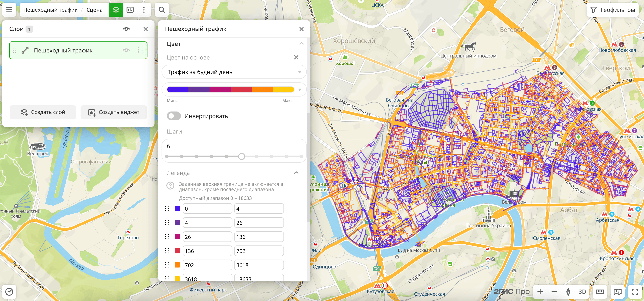
Task: Open the search magnifier tool
Action: coord(162,10)
